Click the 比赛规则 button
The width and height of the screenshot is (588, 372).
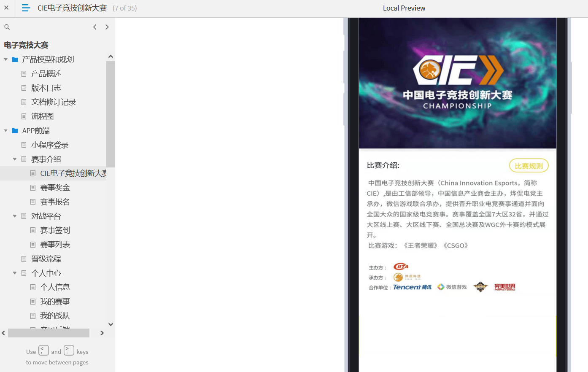click(x=529, y=166)
